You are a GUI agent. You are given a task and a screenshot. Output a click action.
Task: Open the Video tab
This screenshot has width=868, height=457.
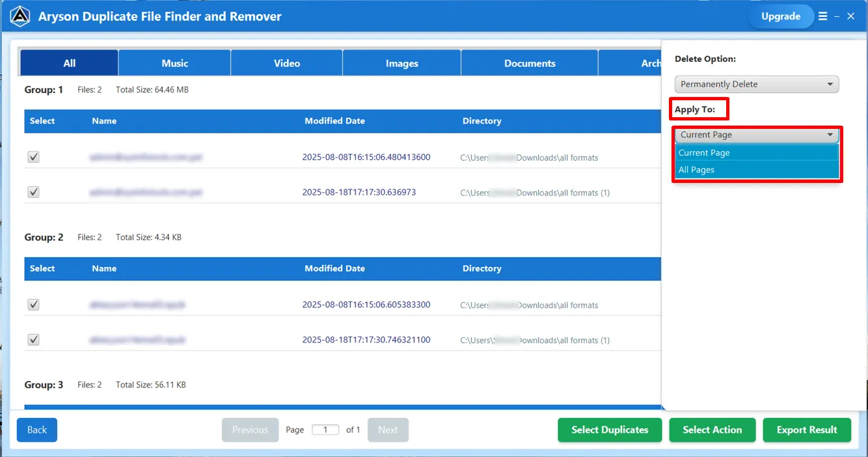coord(286,62)
